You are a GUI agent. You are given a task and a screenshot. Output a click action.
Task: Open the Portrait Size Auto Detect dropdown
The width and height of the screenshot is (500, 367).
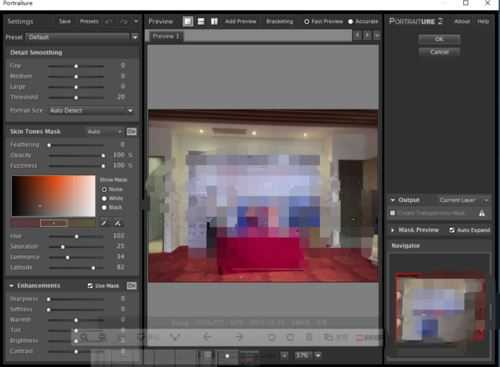[92, 110]
